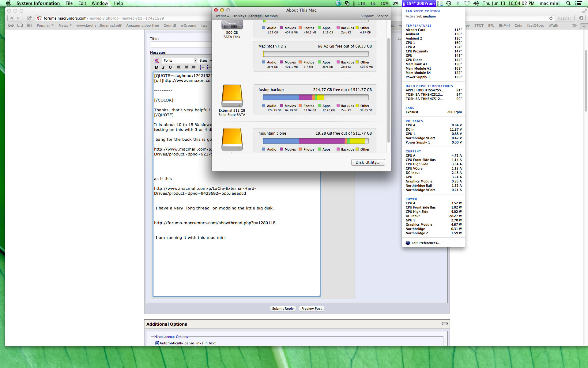Collapse the Additional Options section
Image resolution: width=588 pixels, height=368 pixels.
point(445,324)
